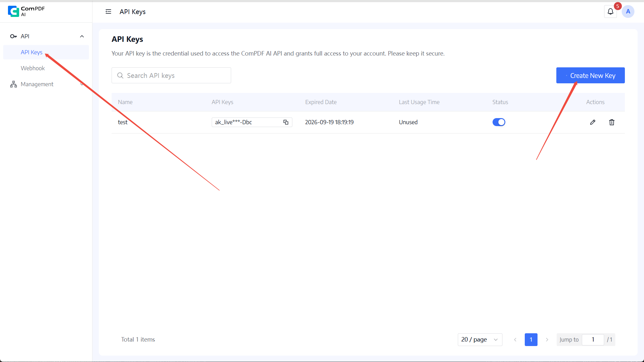The width and height of the screenshot is (644, 362).
Task: Click the masked API key field
Action: click(252, 122)
